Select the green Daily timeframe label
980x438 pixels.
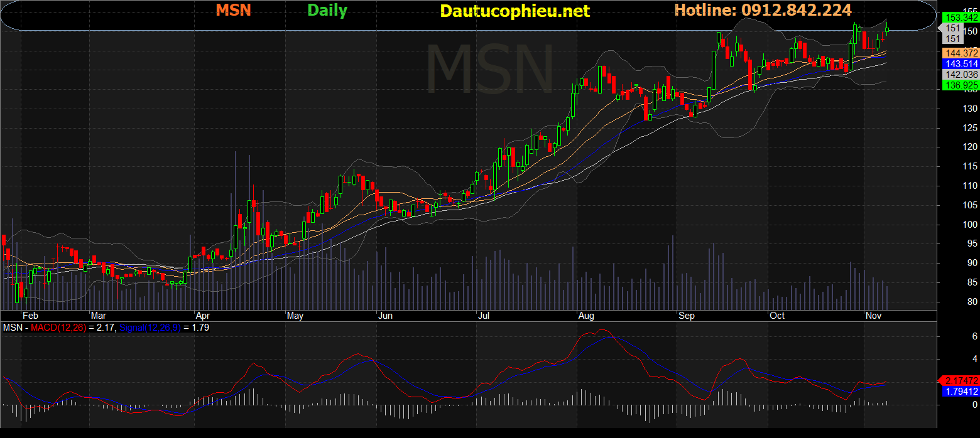click(327, 11)
